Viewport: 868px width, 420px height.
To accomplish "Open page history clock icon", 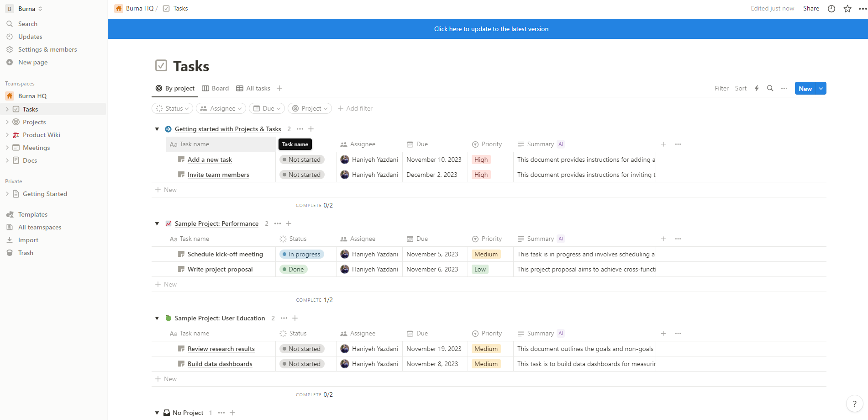I will point(831,9).
